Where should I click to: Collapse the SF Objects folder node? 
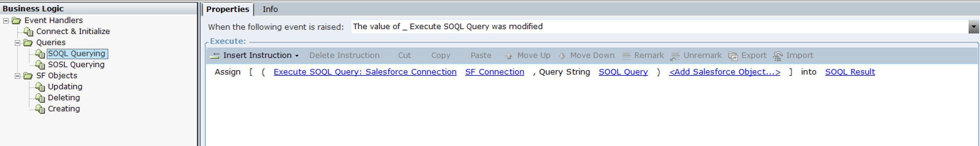[x=17, y=76]
